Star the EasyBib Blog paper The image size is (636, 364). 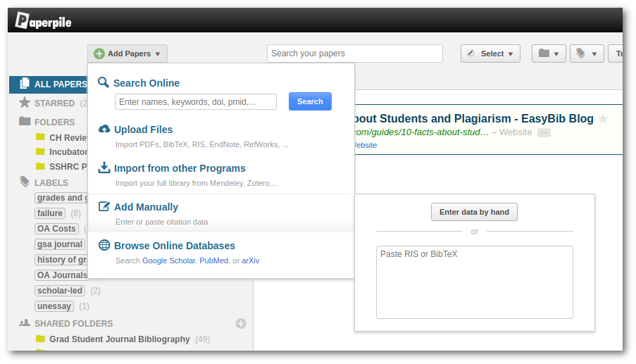[x=603, y=119]
